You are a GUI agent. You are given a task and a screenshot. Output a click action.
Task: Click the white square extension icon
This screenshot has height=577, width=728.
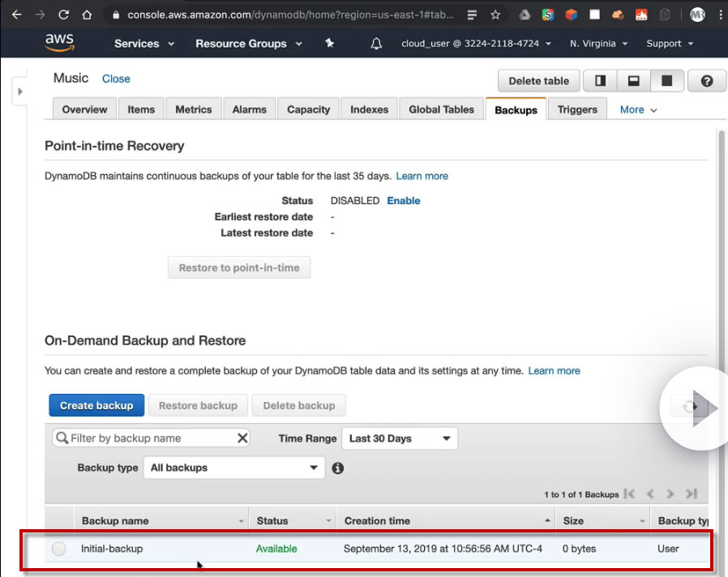pos(595,15)
